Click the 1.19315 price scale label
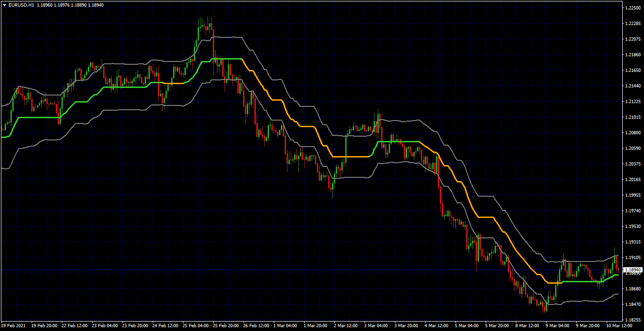 click(x=633, y=242)
